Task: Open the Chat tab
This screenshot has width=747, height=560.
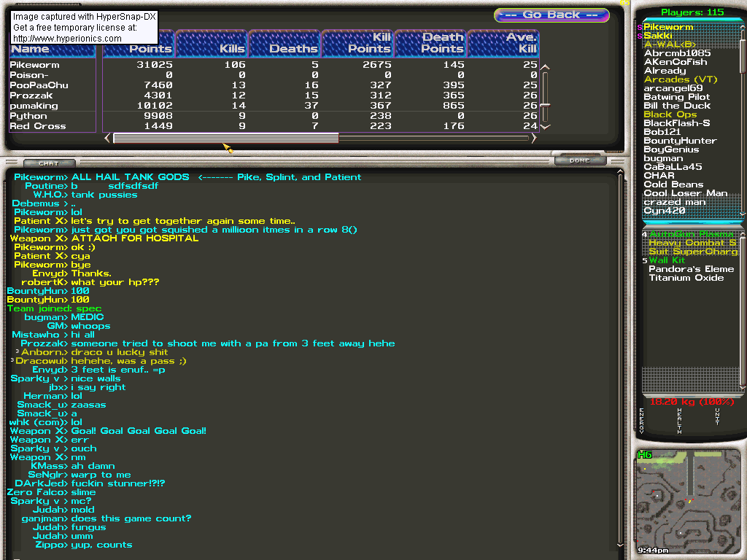Action: click(x=48, y=163)
